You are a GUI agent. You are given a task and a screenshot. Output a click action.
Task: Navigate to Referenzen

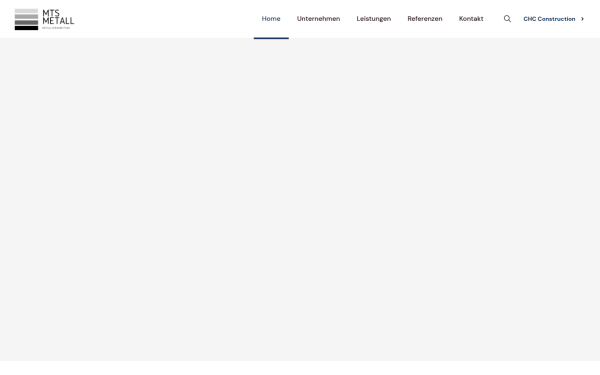tap(425, 19)
